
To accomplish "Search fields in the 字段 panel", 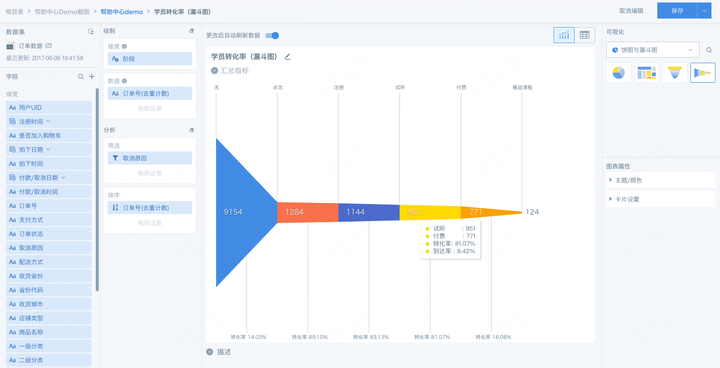I will pyautogui.click(x=80, y=77).
